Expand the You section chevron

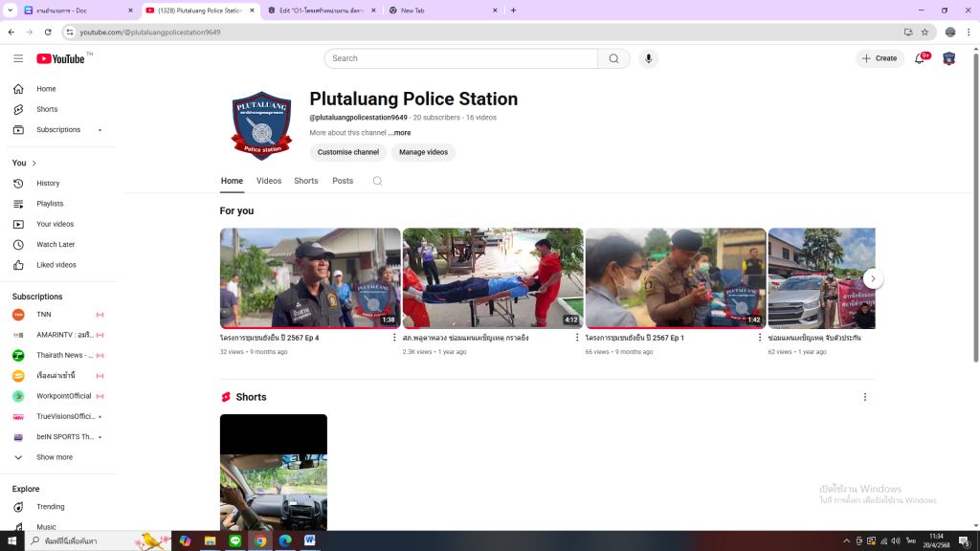[33, 164]
